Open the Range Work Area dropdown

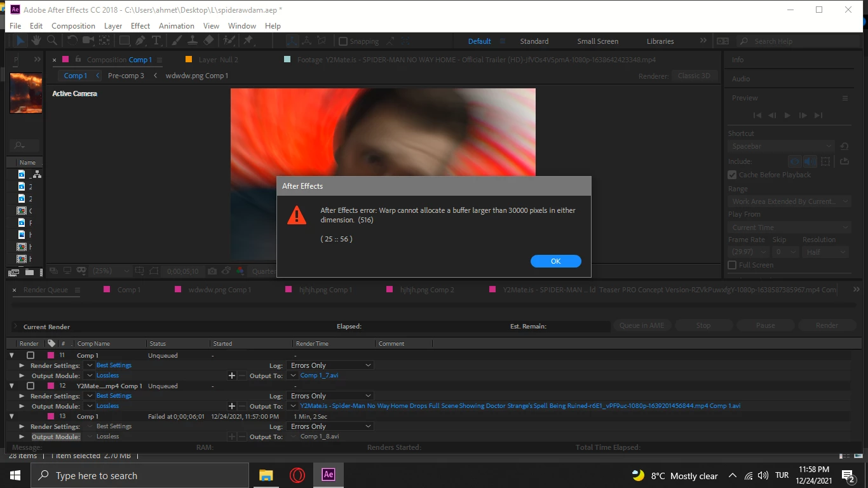coord(789,201)
